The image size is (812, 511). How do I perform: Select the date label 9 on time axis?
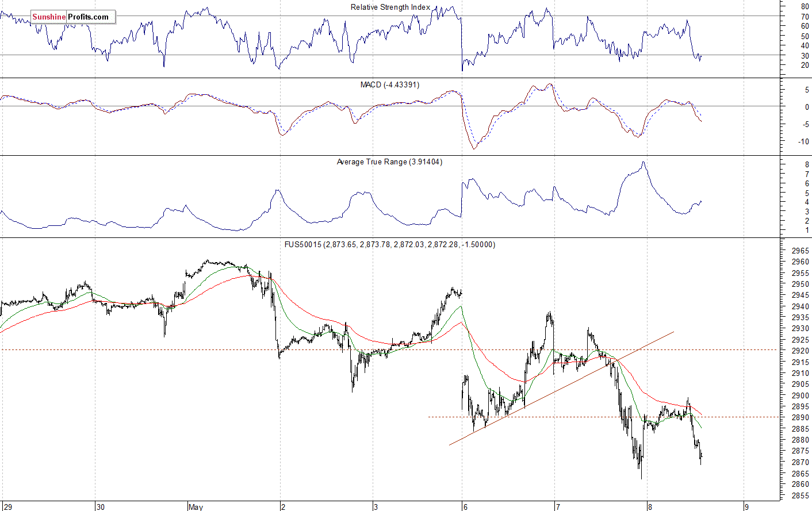point(746,507)
